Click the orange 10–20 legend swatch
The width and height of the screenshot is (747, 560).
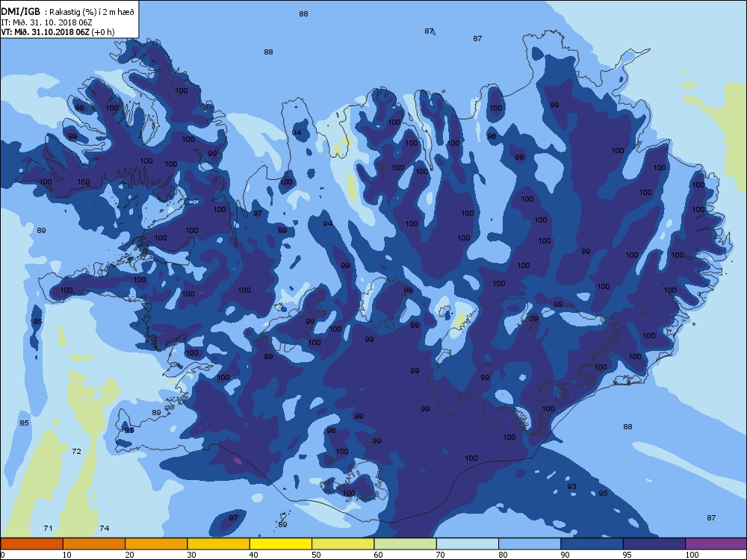point(94,544)
